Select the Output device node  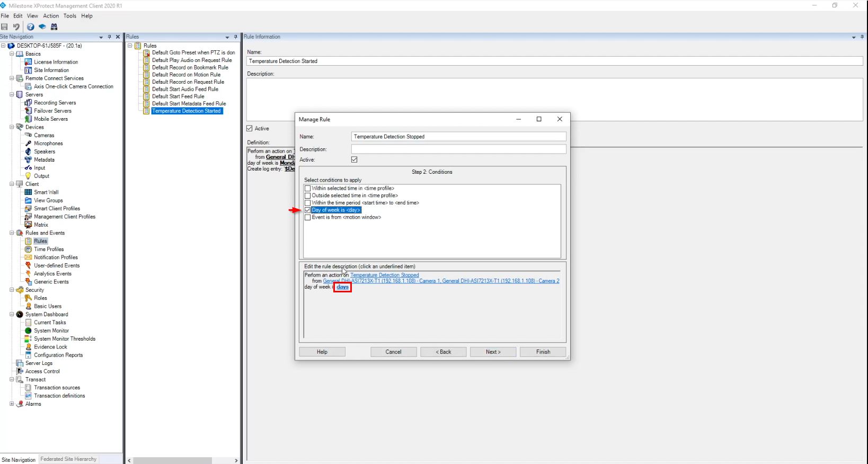41,176
